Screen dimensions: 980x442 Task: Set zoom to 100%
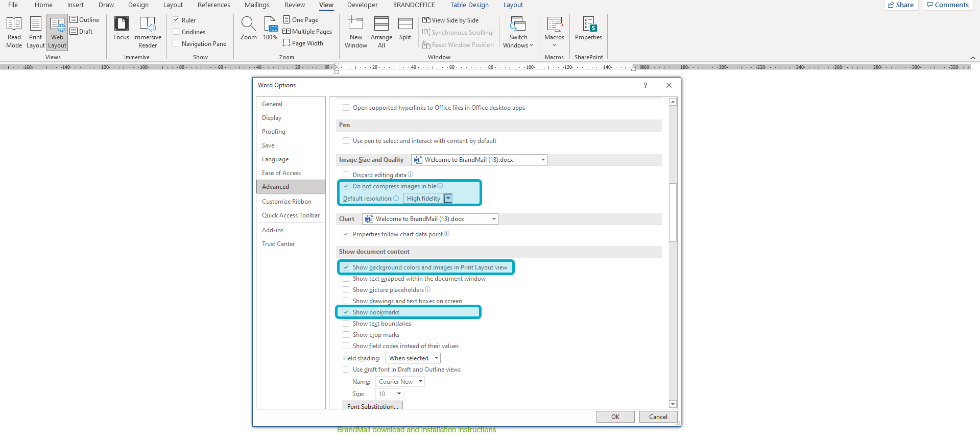(x=271, y=28)
